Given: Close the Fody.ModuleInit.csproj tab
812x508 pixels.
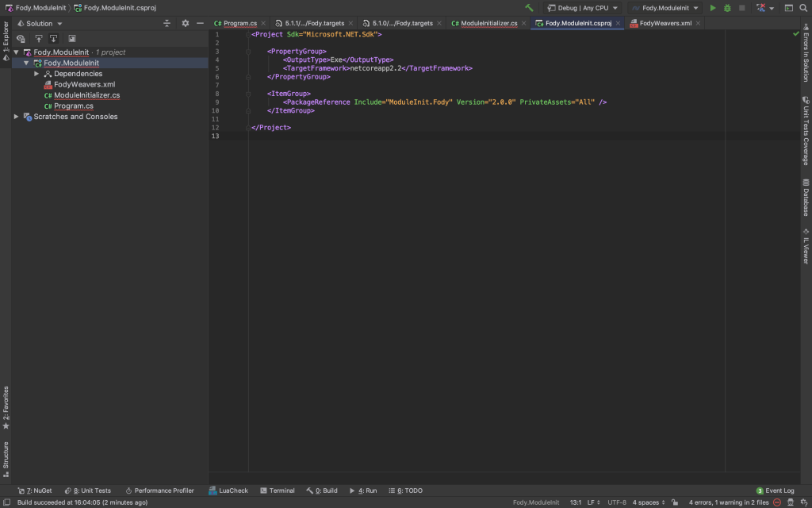Looking at the screenshot, I should [618, 23].
